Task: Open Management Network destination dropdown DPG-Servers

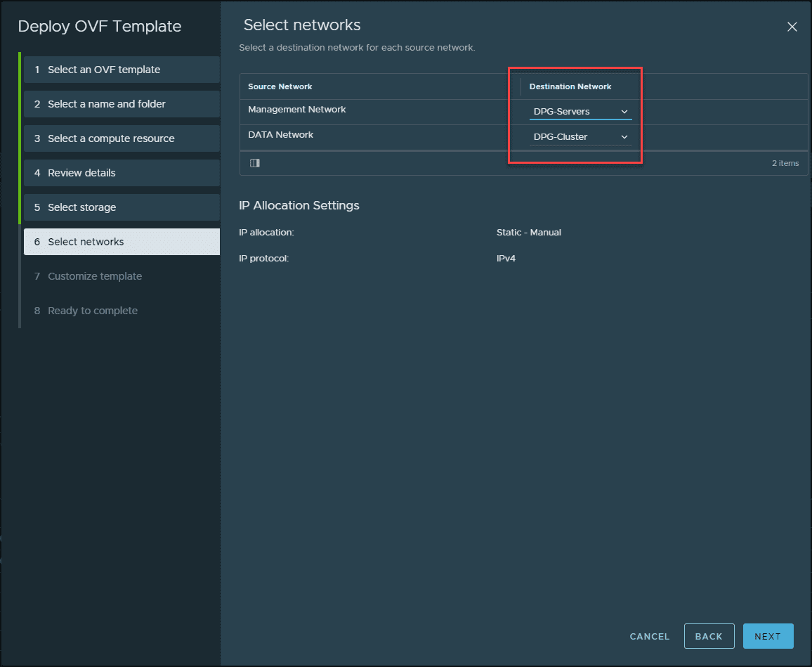Action: [x=579, y=111]
